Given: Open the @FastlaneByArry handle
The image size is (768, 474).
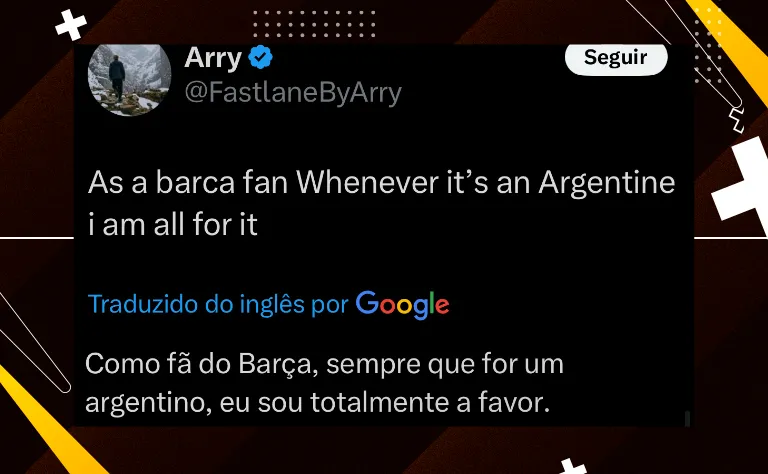Looking at the screenshot, I should [x=293, y=93].
